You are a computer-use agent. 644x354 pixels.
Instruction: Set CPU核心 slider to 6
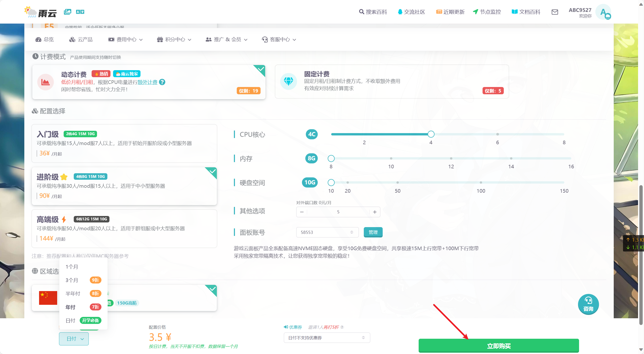497,134
